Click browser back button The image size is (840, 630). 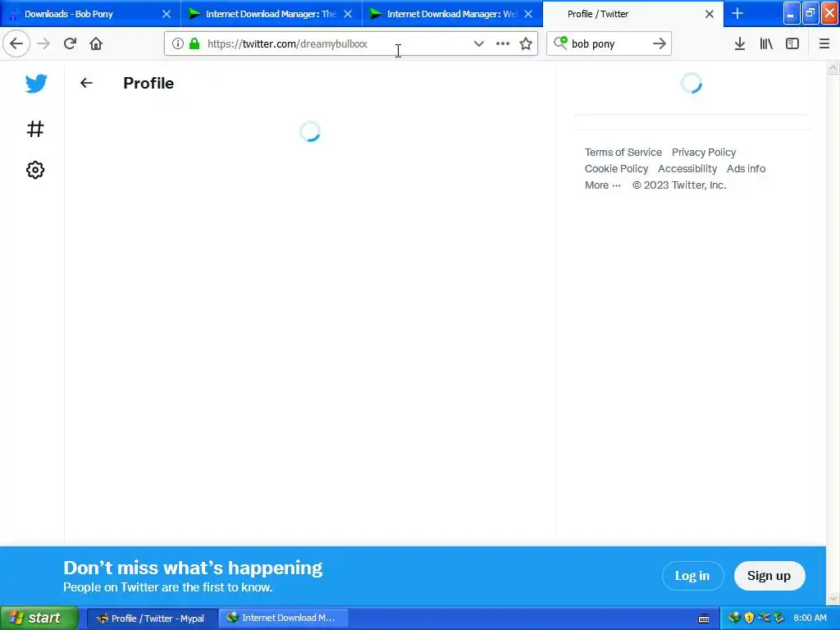[x=16, y=44]
